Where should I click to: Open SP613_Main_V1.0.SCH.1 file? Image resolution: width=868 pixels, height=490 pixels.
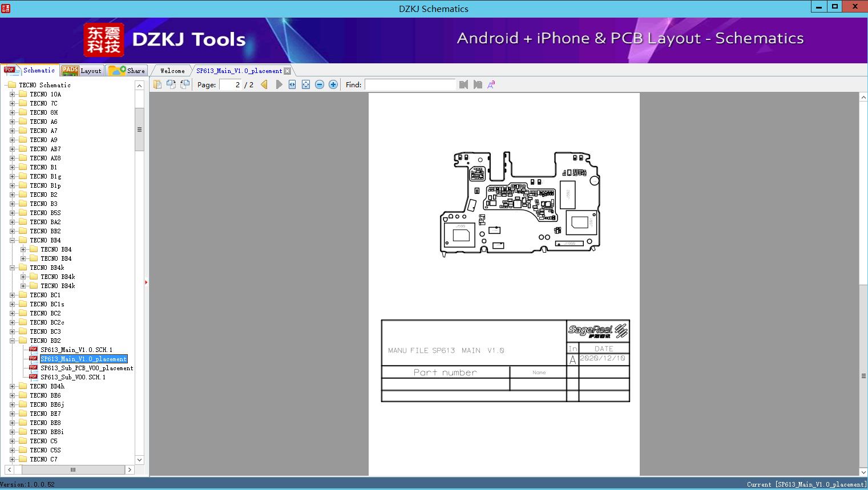click(76, 350)
